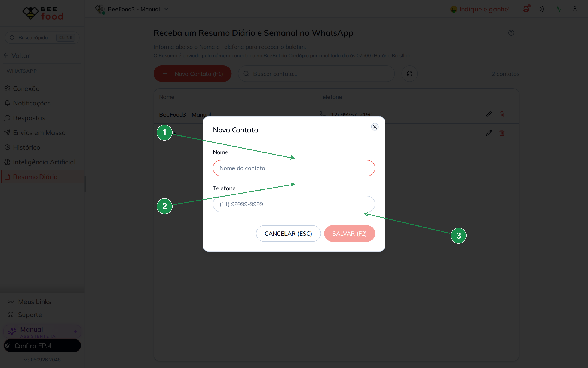
Task: Open Conexão menu item
Action: 42,89
